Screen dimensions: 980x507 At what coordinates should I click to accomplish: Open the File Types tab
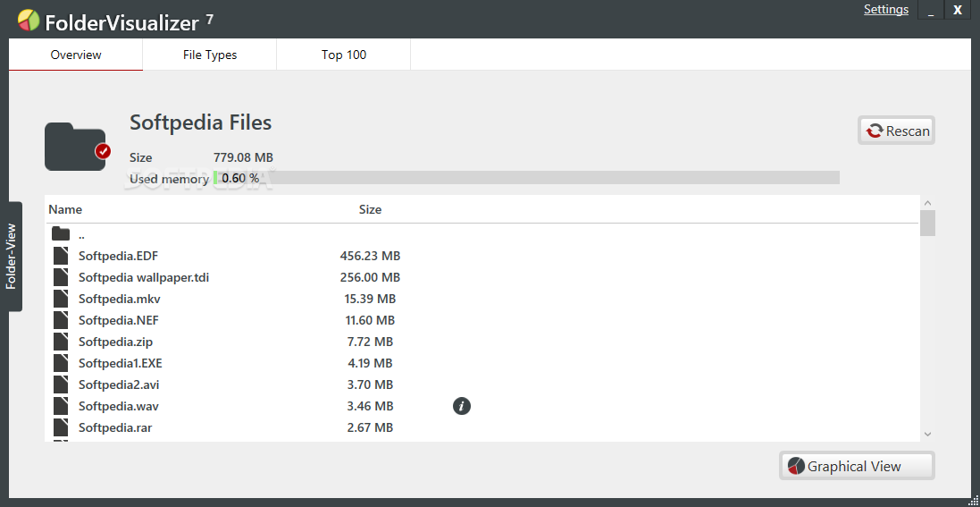[x=210, y=55]
